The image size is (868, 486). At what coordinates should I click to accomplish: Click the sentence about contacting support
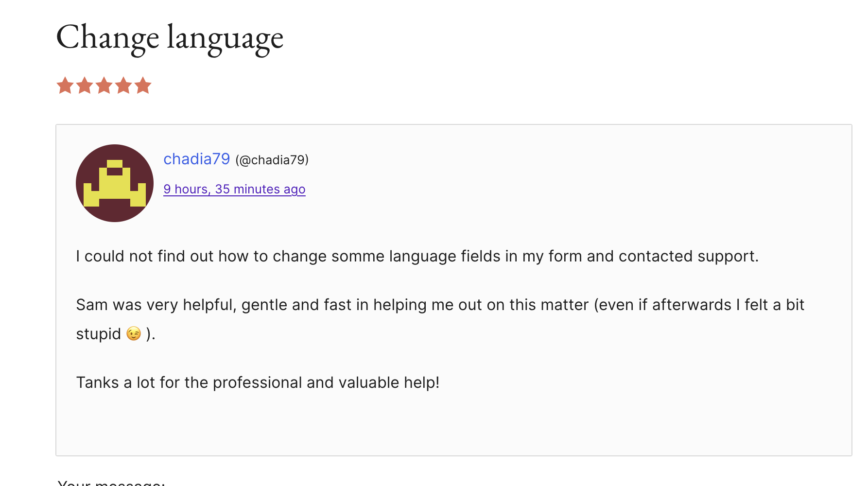(417, 256)
